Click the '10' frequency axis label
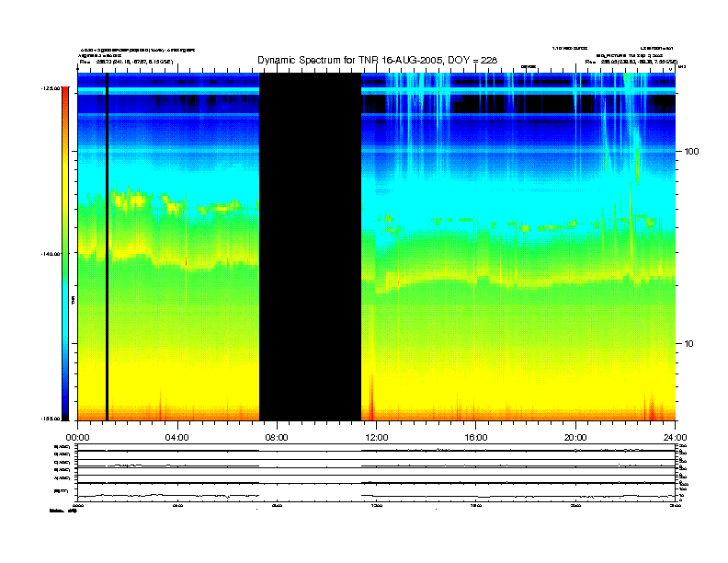This screenshot has height=563, width=728. point(688,344)
